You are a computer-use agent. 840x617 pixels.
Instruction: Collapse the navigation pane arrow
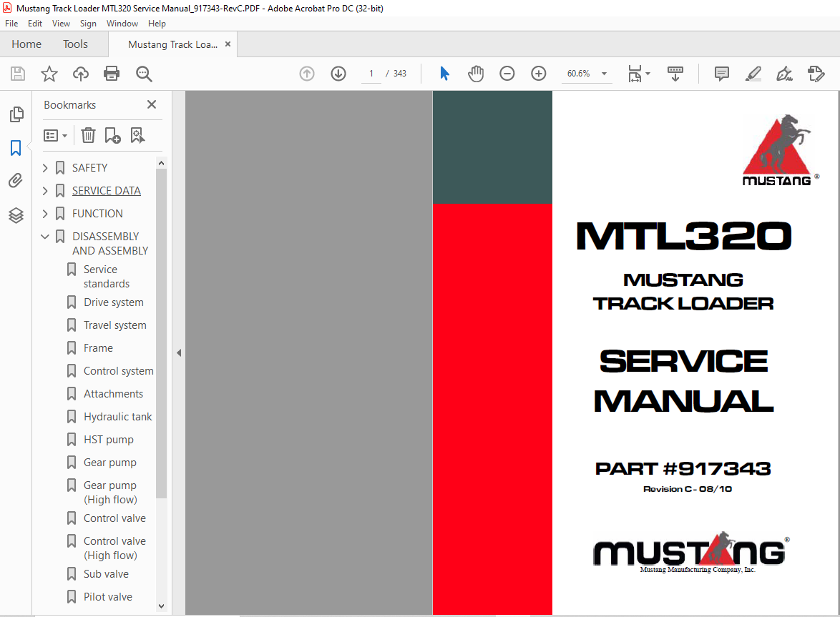pyautogui.click(x=179, y=352)
